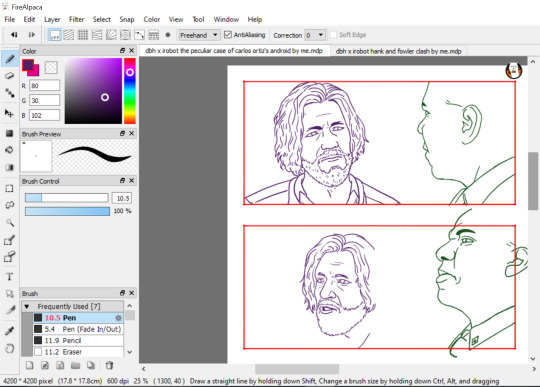Viewport: 540px width, 387px height.
Task: Turn snap off icon in toolbar
Action: (x=54, y=35)
